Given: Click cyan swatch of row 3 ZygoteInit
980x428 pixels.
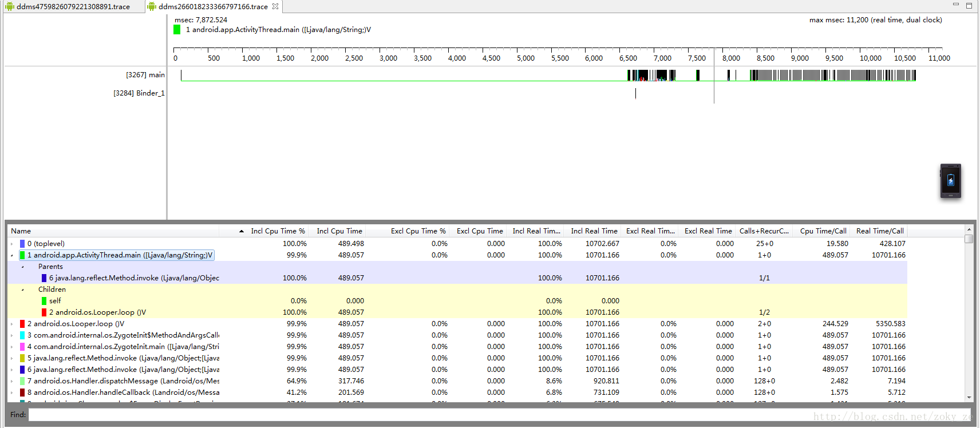Looking at the screenshot, I should point(22,335).
